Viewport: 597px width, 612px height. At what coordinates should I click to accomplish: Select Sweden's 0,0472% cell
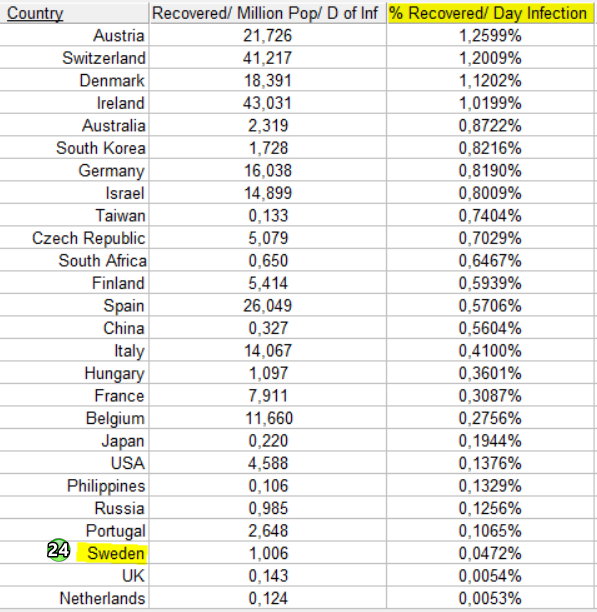click(x=490, y=553)
